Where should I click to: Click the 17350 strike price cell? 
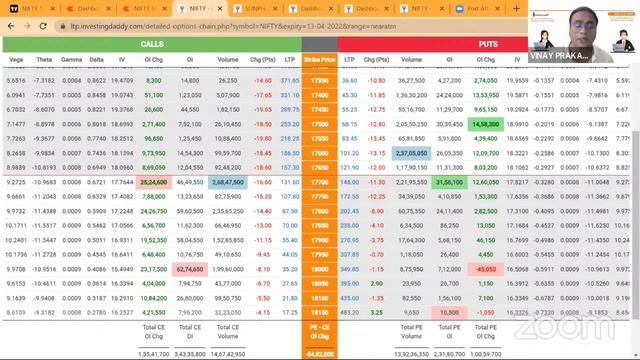(x=320, y=81)
